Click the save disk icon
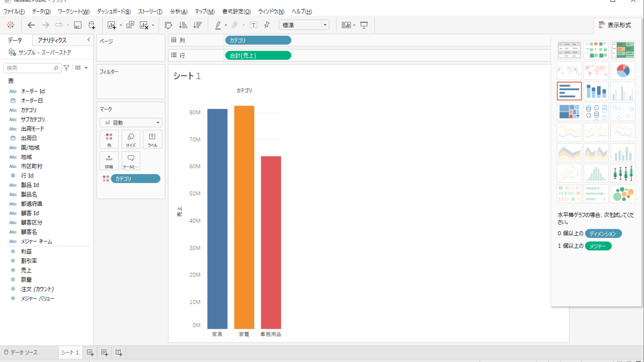Image resolution: width=644 pixels, height=362 pixels. tap(77, 25)
